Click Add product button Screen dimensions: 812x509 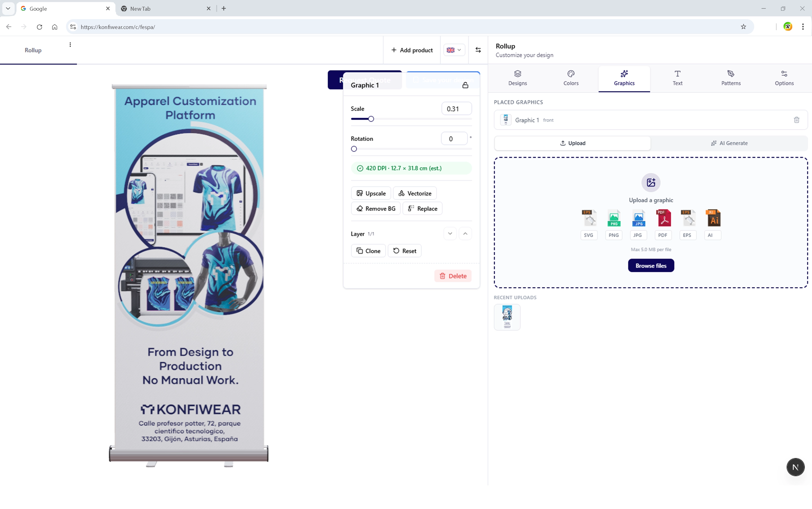coord(412,50)
